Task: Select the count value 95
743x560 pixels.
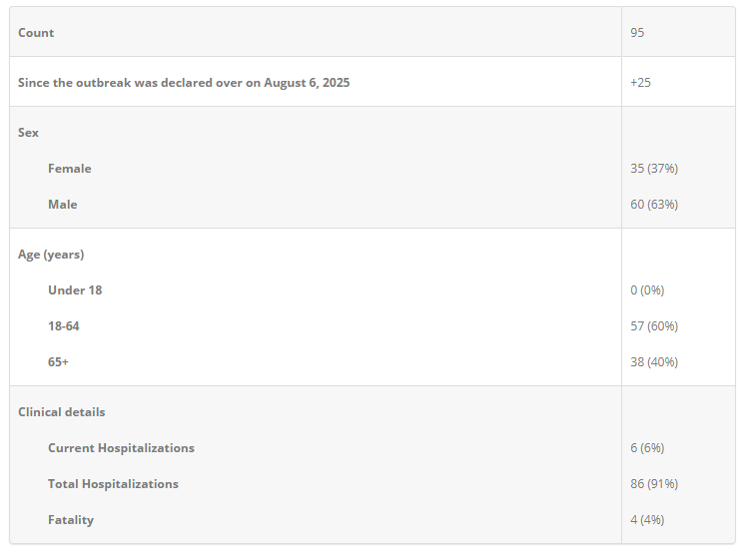Action: pyautogui.click(x=637, y=33)
